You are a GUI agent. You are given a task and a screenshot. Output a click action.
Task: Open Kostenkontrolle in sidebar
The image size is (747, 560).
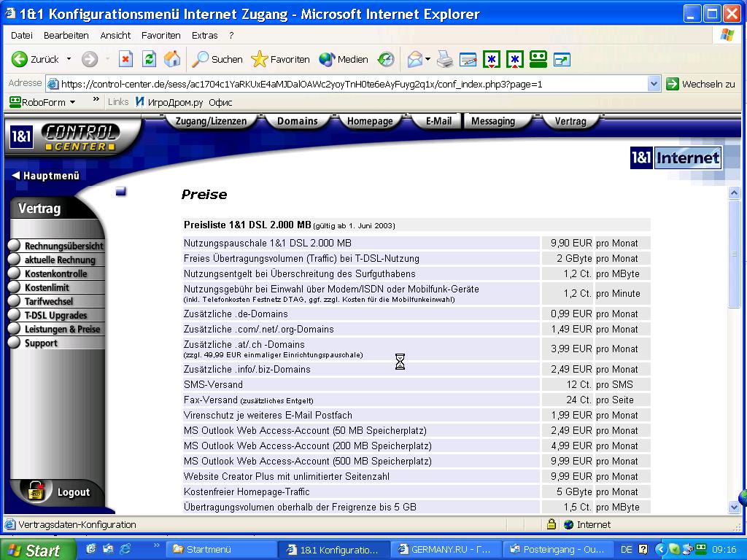[56, 273]
